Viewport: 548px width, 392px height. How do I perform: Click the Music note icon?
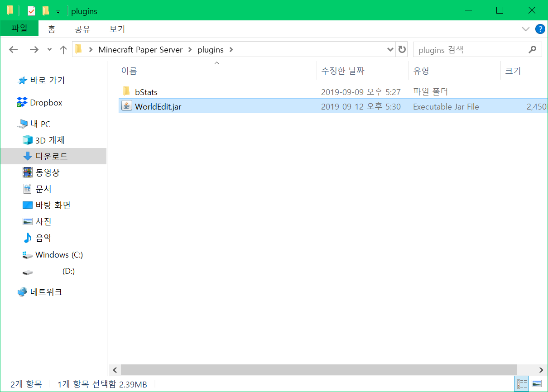pyautogui.click(x=28, y=238)
